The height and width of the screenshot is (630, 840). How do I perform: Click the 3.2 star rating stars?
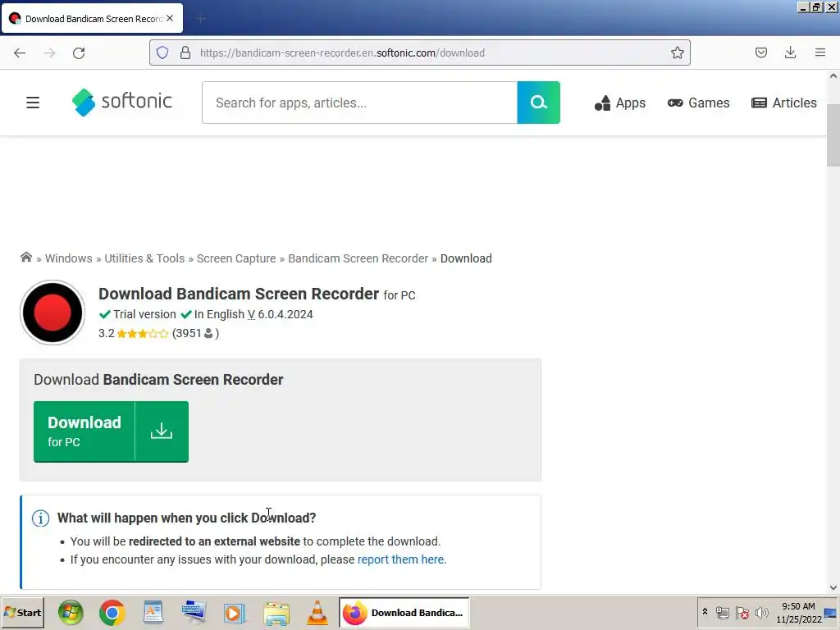143,333
